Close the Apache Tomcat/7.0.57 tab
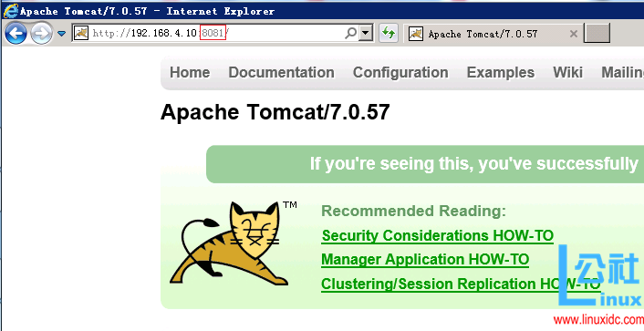 (574, 34)
